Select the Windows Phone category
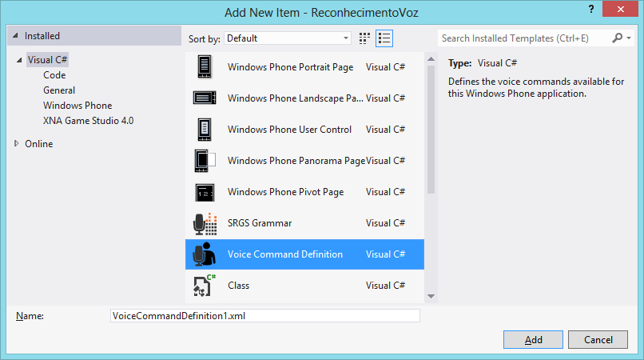This screenshot has width=644, height=360. coord(78,106)
